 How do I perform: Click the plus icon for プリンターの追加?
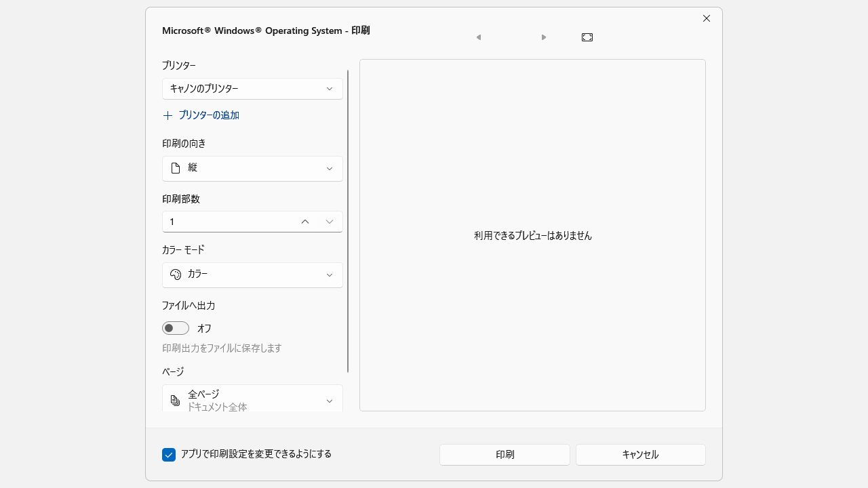coord(168,116)
